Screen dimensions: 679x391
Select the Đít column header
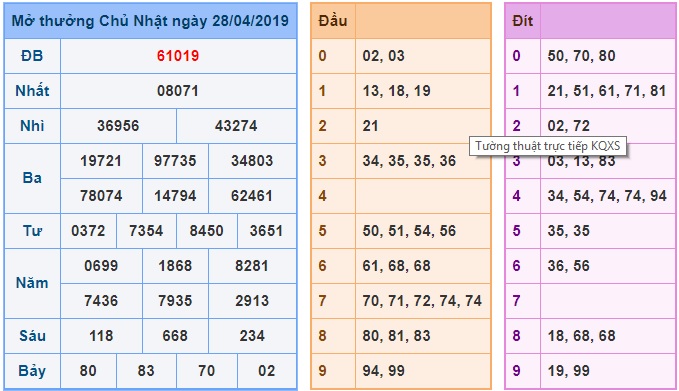click(x=523, y=21)
